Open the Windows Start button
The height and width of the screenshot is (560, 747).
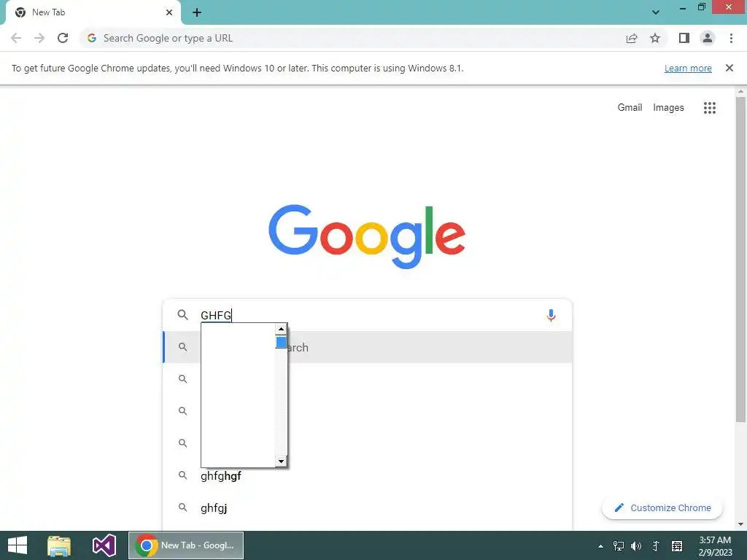pyautogui.click(x=18, y=545)
